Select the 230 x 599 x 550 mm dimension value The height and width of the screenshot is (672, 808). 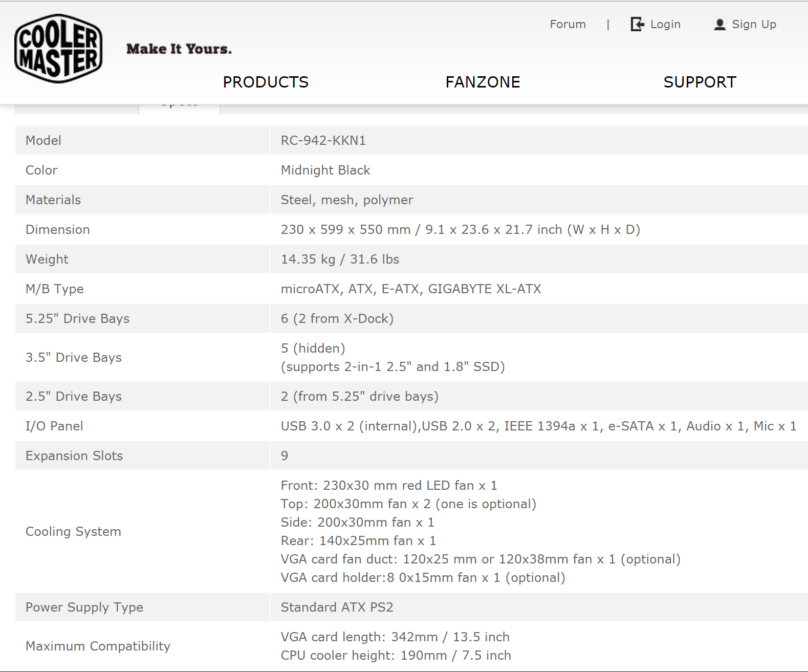pyautogui.click(x=461, y=230)
